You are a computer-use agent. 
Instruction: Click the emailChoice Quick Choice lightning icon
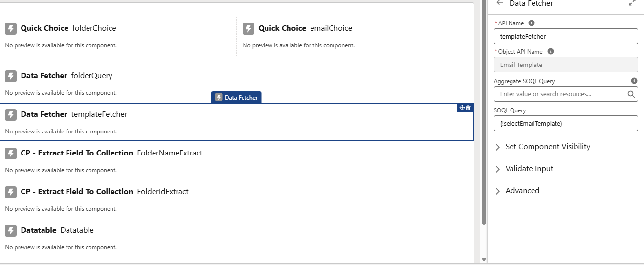coord(248,29)
